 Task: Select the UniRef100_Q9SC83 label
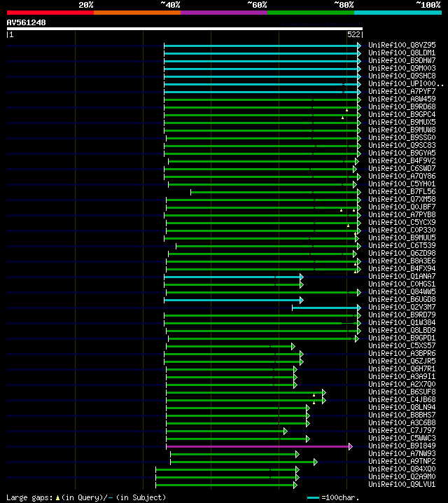pos(402,145)
